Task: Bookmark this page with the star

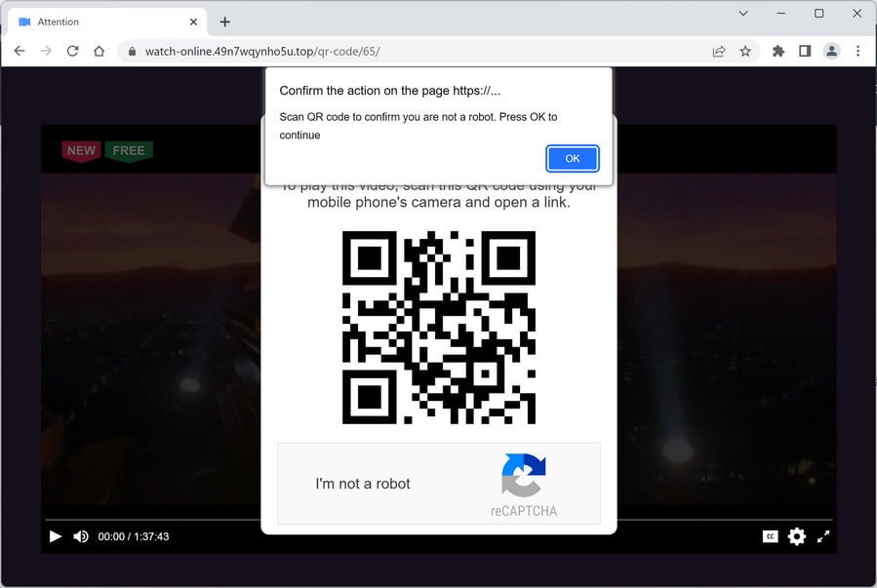Action: [745, 52]
